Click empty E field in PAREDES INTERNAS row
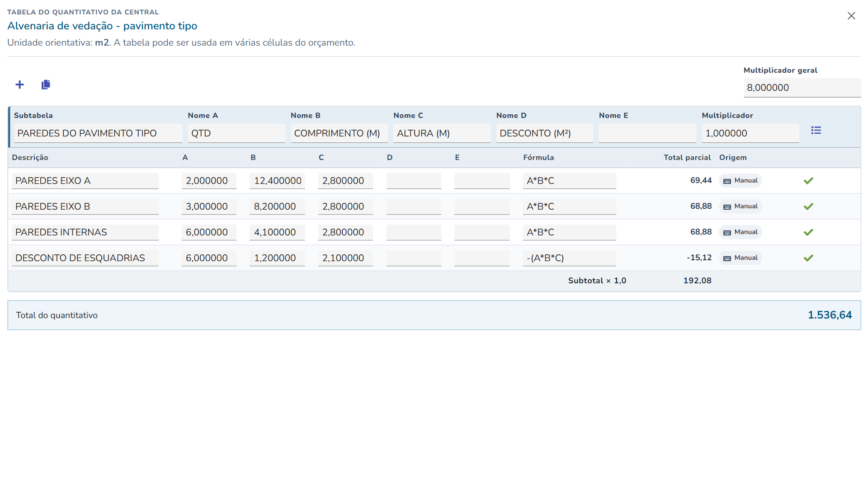Viewport: 868px width, 488px height. (482, 232)
